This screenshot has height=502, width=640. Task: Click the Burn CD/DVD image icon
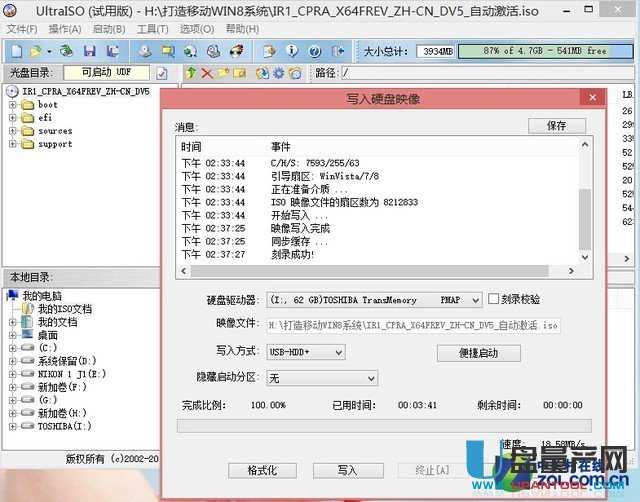click(236, 51)
